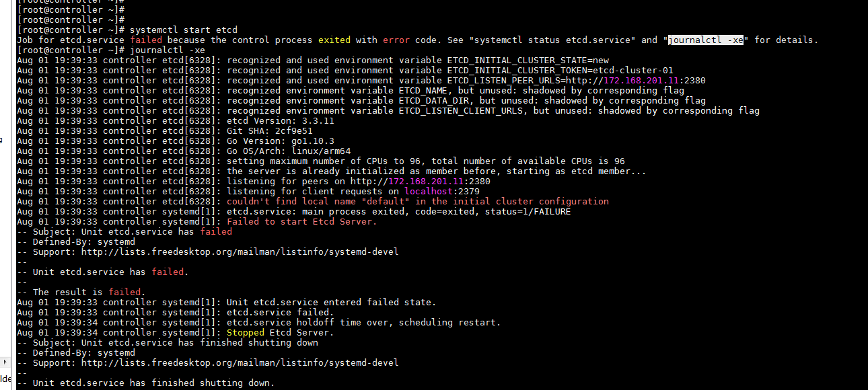Image resolution: width=868 pixels, height=390 pixels.
Task: Click the IP address in the "listening for peers" line
Action: point(426,181)
